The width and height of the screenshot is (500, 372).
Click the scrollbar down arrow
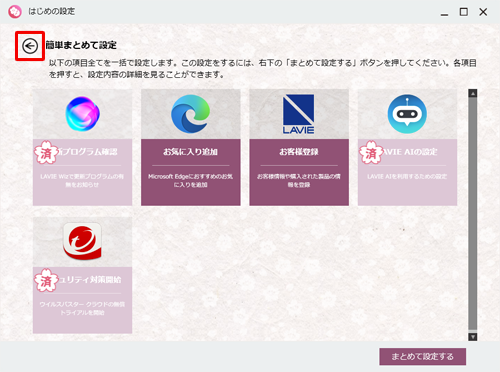[473, 337]
